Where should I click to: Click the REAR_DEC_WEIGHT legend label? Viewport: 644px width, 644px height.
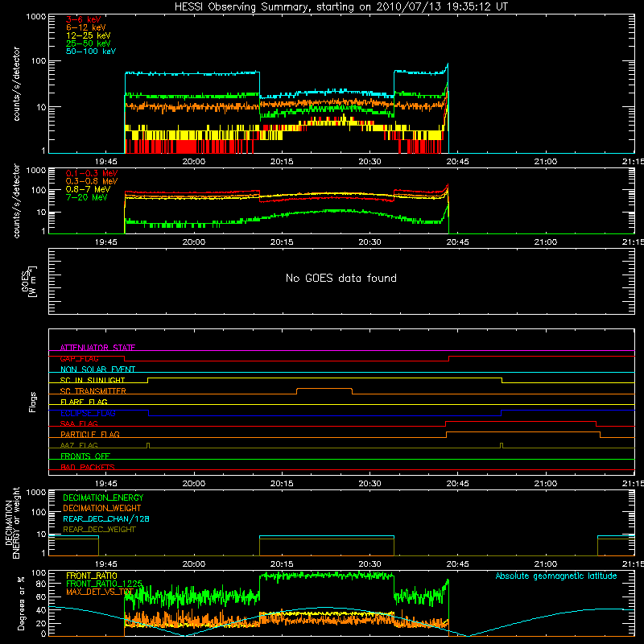[99, 530]
